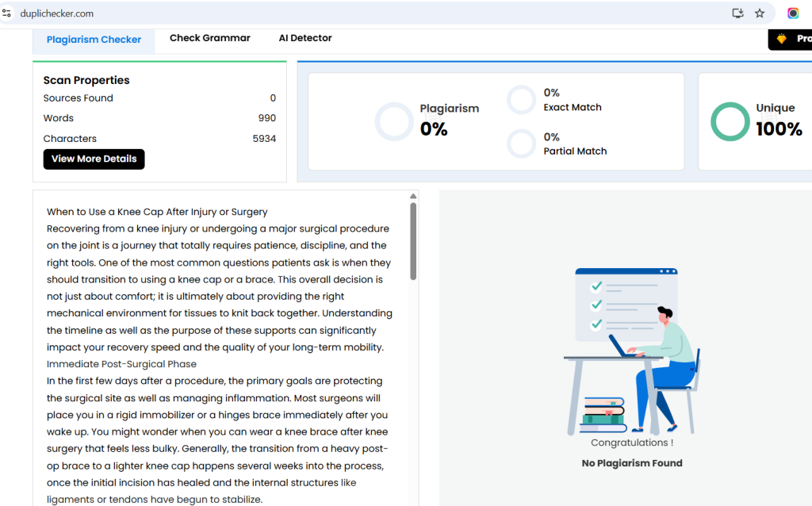Bookmark this page with the star icon
The height and width of the screenshot is (506, 812).
pos(760,13)
